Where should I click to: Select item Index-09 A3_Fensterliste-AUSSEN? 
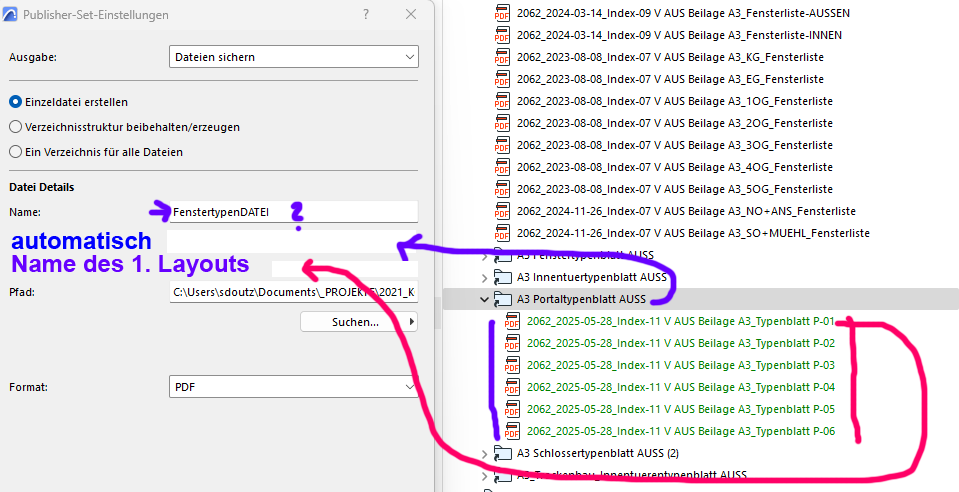pyautogui.click(x=683, y=13)
